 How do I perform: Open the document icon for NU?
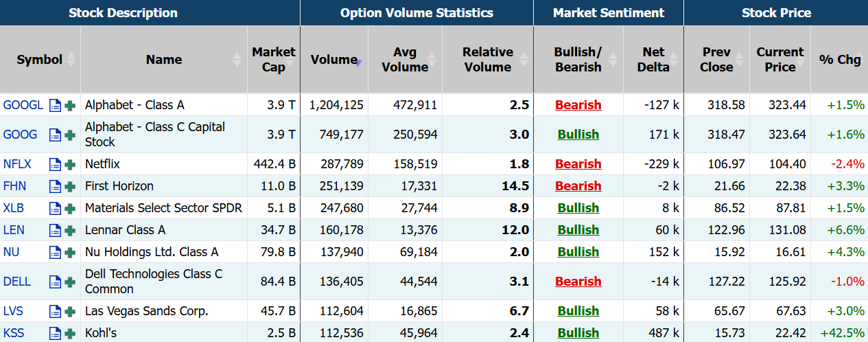[x=56, y=253]
